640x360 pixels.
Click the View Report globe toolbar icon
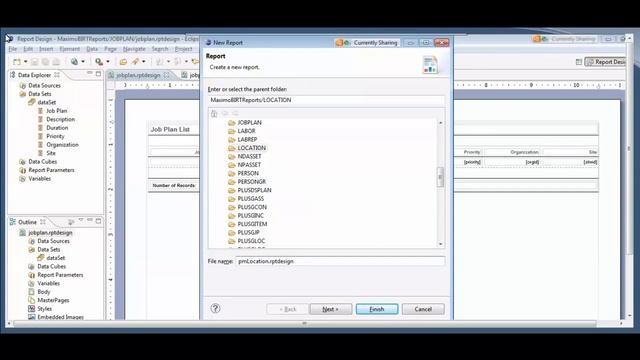tap(74, 62)
